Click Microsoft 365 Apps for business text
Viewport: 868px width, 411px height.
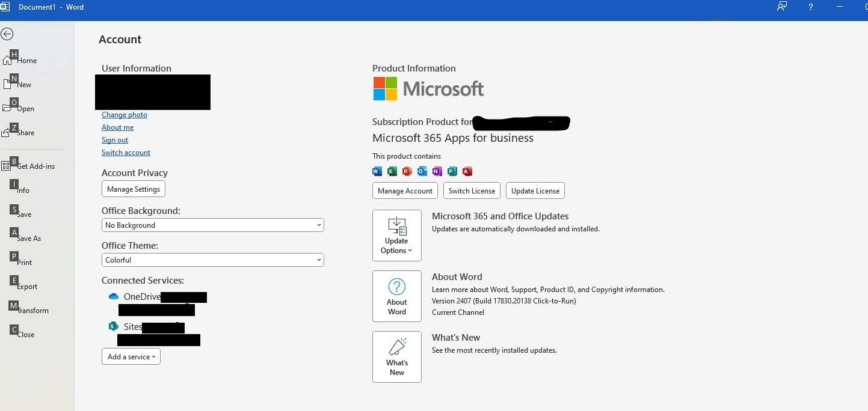click(453, 138)
